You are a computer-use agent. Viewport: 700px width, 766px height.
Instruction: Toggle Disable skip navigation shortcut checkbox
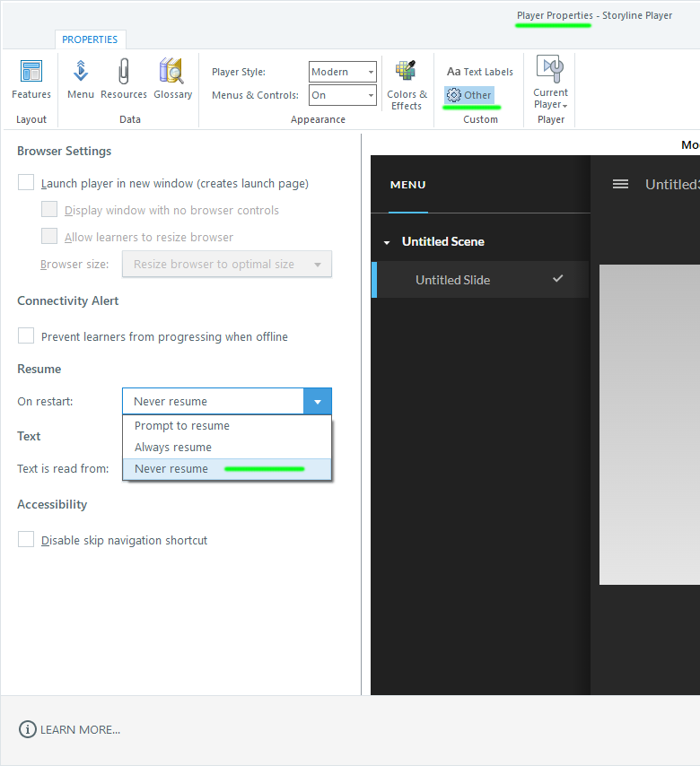coord(27,540)
